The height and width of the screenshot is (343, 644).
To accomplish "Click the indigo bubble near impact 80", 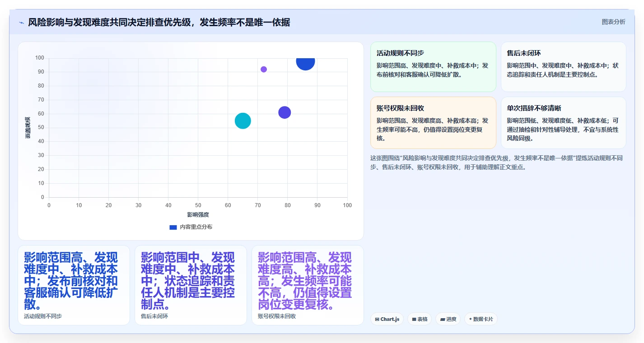I will point(285,112).
